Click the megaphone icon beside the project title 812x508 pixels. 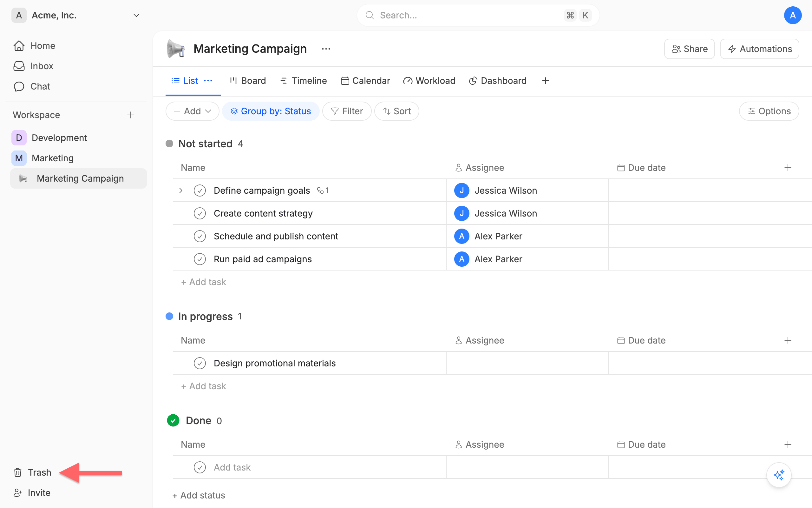coord(175,49)
